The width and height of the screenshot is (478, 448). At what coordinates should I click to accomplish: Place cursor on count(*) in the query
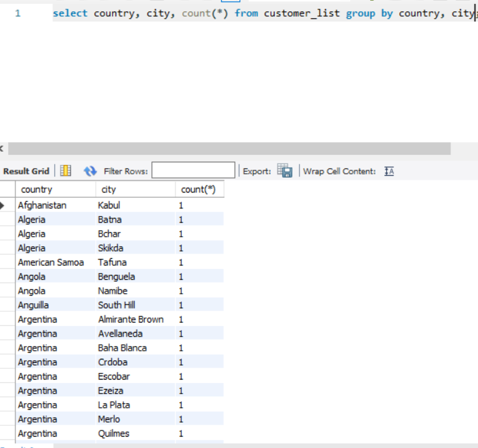pyautogui.click(x=205, y=13)
